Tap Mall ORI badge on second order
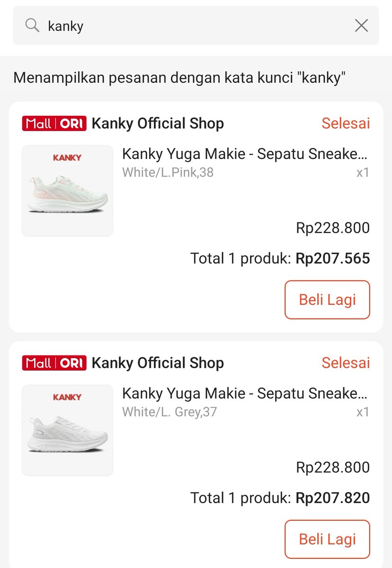Image resolution: width=392 pixels, height=568 pixels. pos(54,364)
